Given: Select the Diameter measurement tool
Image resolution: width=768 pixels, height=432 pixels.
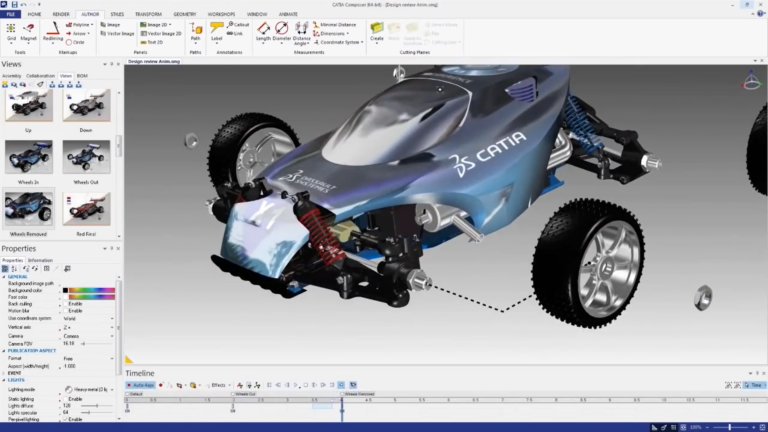Looking at the screenshot, I should (x=282, y=32).
